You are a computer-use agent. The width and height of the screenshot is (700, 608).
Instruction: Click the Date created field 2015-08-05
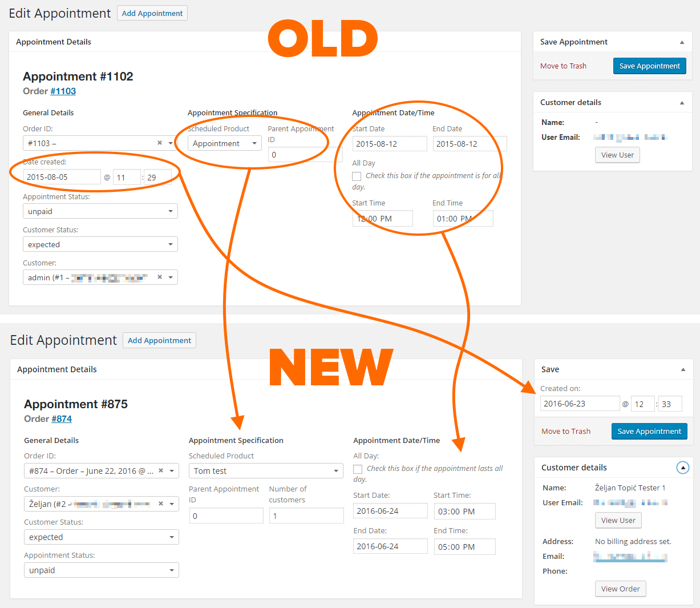point(62,177)
